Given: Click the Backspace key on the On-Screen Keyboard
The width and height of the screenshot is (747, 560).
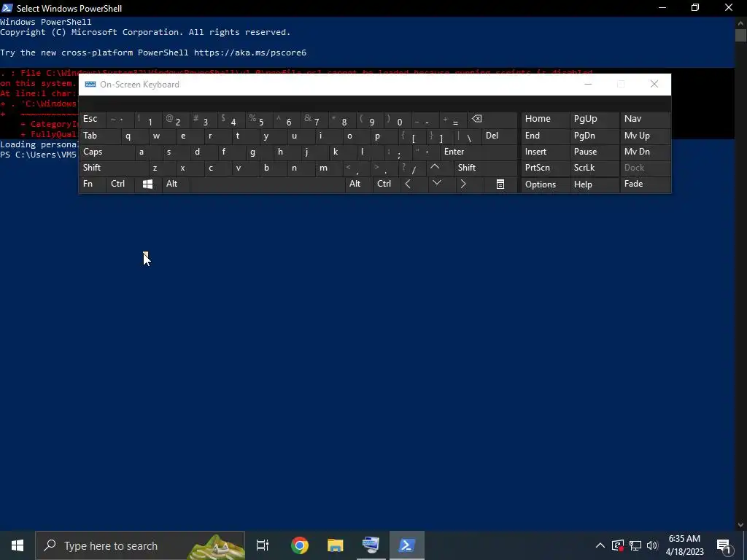Looking at the screenshot, I should pos(492,119).
